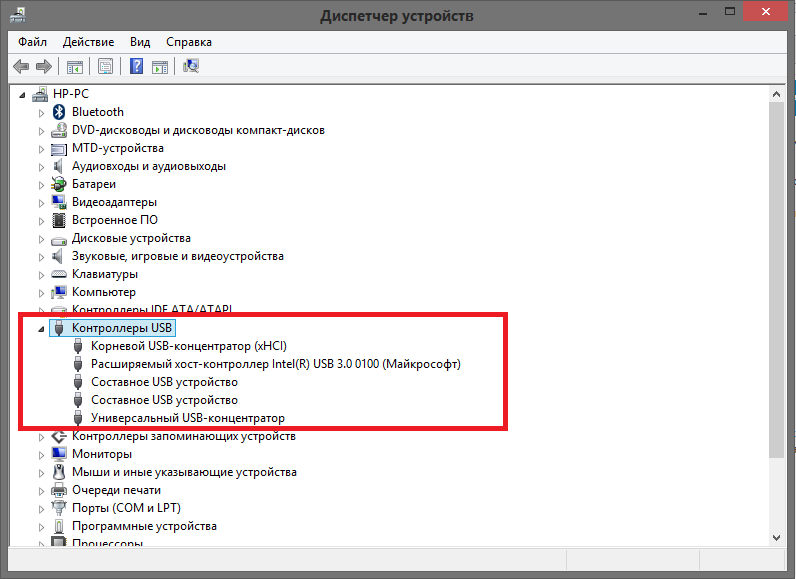Viewport: 796px width, 579px height.
Task: Collapse the HP-PC root node
Action: coord(22,95)
